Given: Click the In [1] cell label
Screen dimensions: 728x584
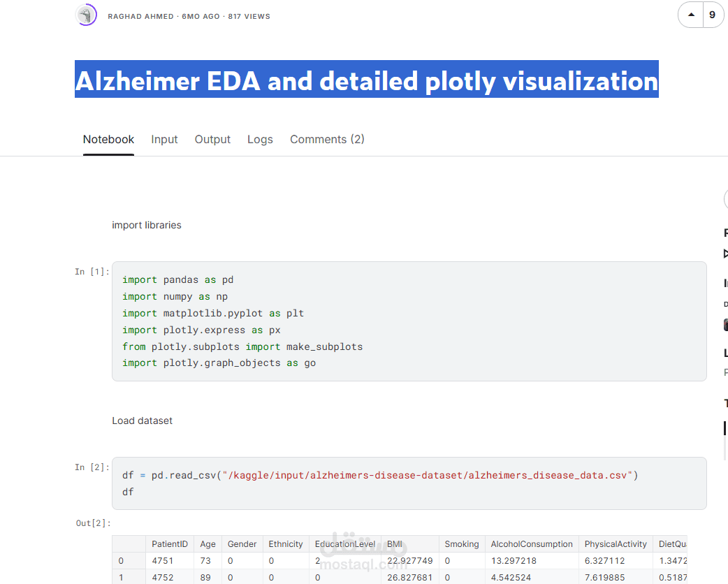Looking at the screenshot, I should pos(92,272).
